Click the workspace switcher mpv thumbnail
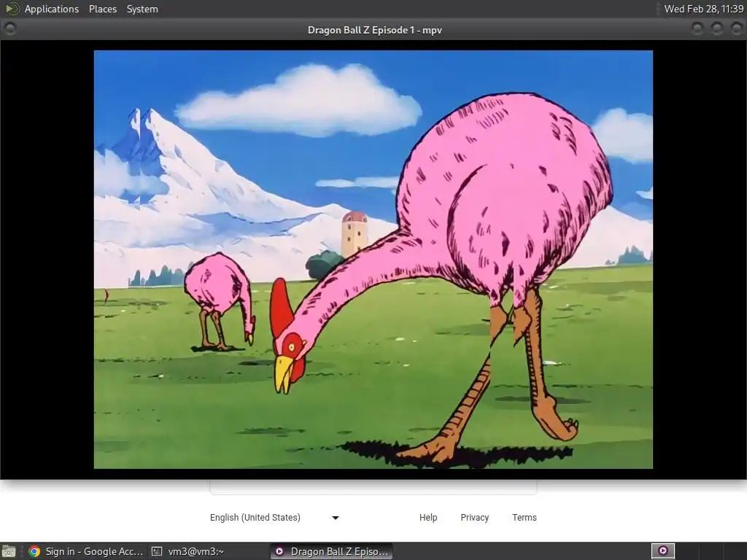The height and width of the screenshot is (560, 747). [662, 551]
